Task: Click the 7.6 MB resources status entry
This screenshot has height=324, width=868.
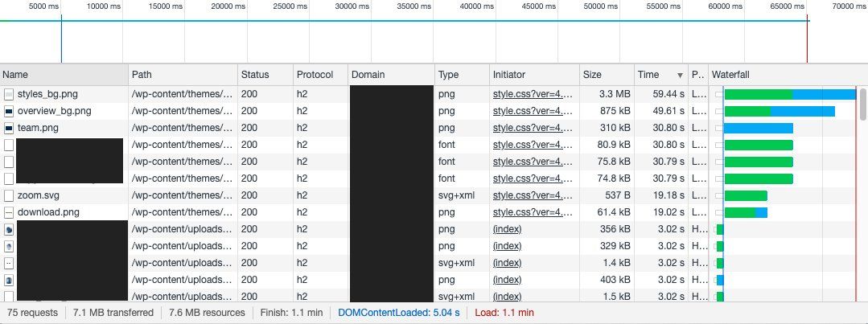Action: pyautogui.click(x=207, y=313)
